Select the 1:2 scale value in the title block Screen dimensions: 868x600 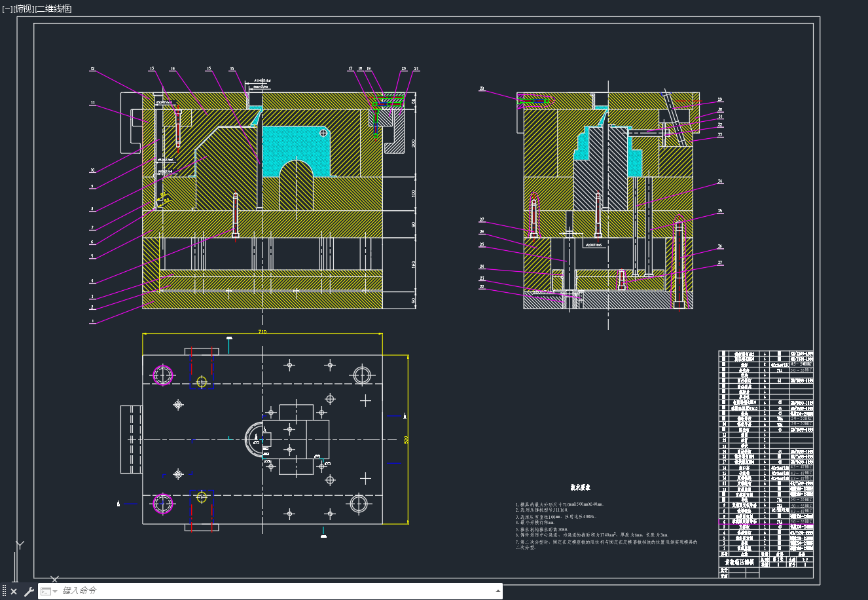tap(805, 560)
